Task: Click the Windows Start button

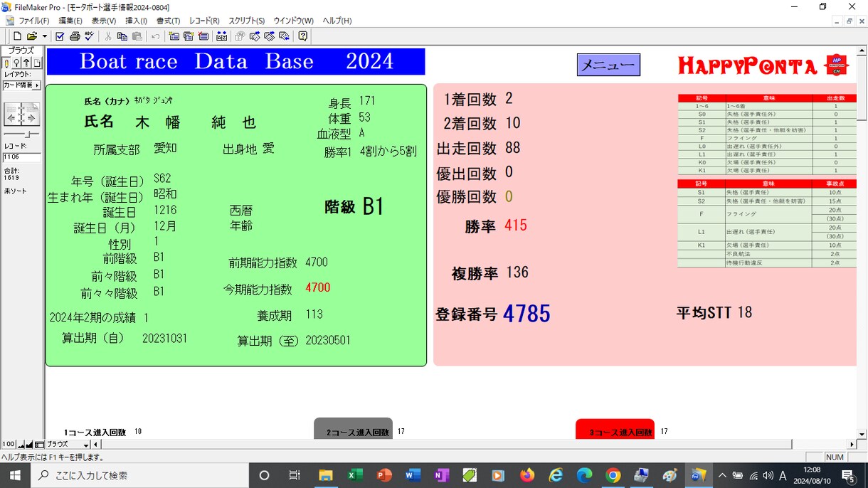Action: (x=14, y=475)
